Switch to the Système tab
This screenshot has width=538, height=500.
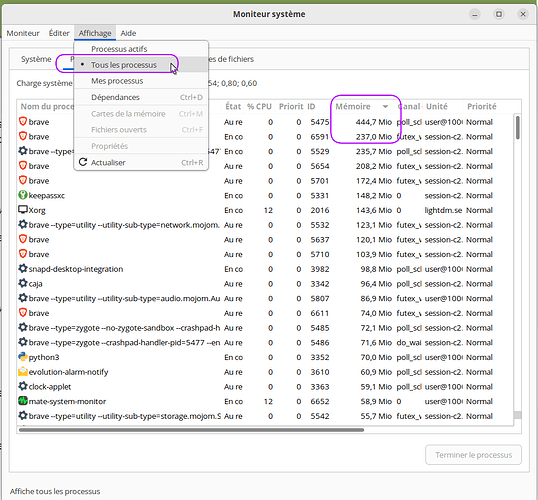(x=36, y=59)
